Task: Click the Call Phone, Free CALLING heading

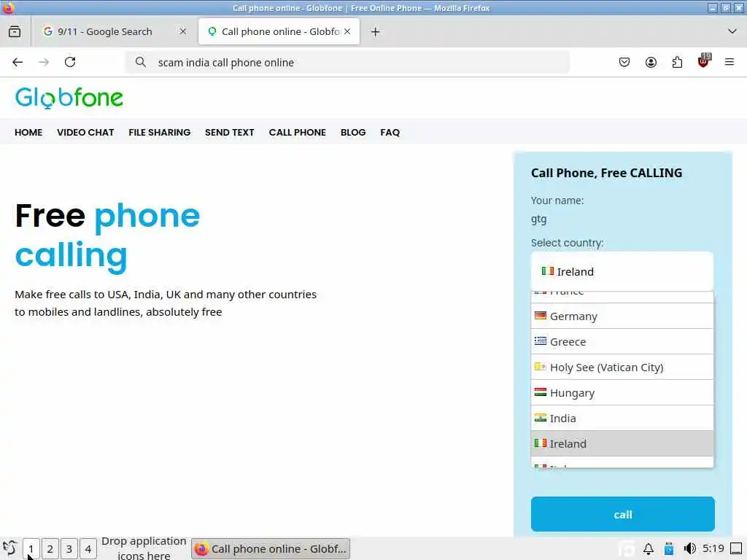Action: (x=606, y=173)
